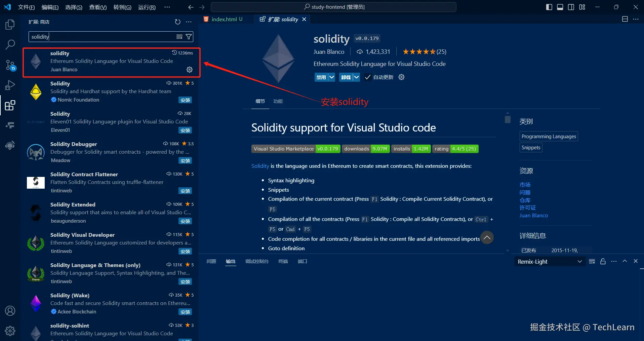Open the title bar overflow menu ellipsis
The height and width of the screenshot is (341, 644).
click(167, 7)
